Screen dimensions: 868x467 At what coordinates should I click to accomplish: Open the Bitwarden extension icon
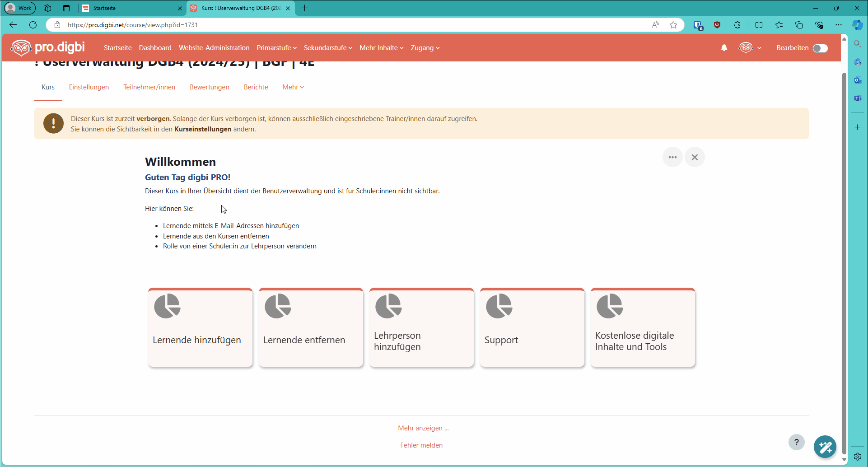[x=698, y=25]
